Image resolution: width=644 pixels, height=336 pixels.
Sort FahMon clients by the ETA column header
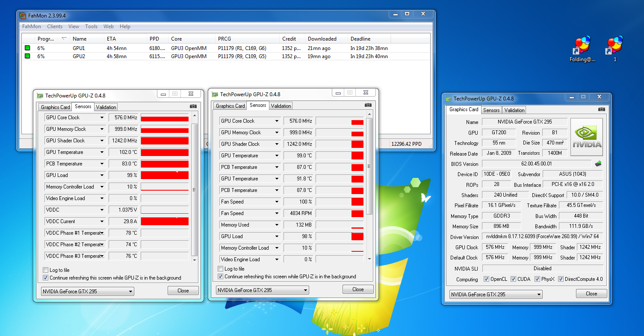point(125,39)
